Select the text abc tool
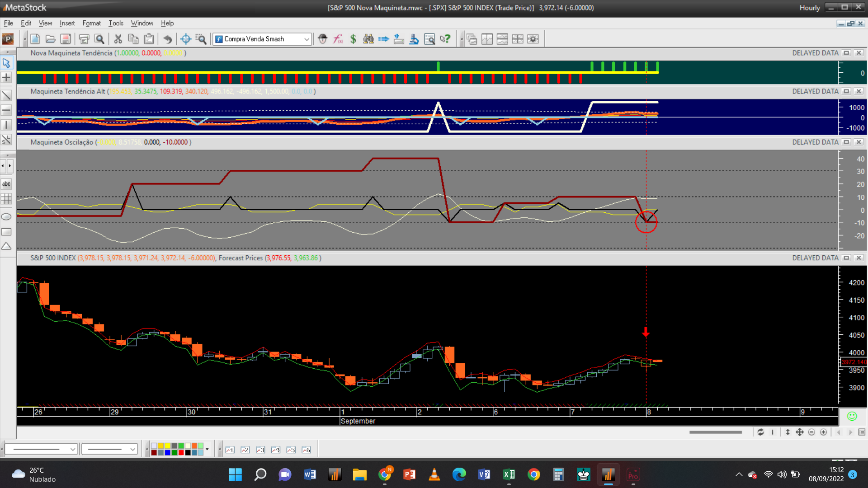Image resolution: width=868 pixels, height=488 pixels. tap(6, 184)
